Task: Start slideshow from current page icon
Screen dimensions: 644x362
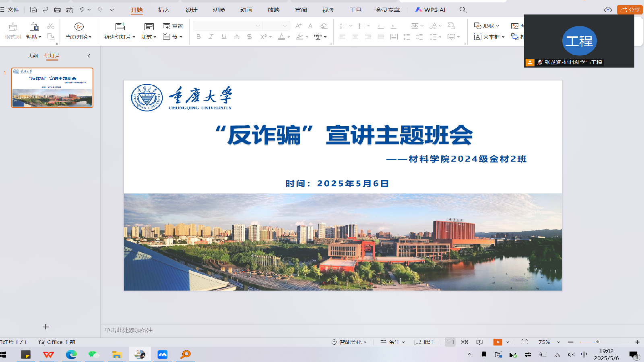Action: point(79,27)
